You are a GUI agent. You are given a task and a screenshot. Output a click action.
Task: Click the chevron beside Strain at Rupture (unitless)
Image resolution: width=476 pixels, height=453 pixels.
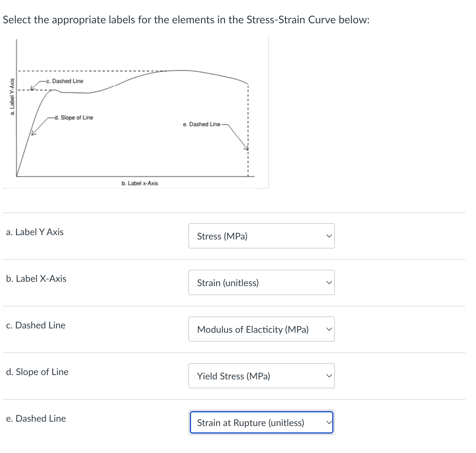[x=329, y=422]
